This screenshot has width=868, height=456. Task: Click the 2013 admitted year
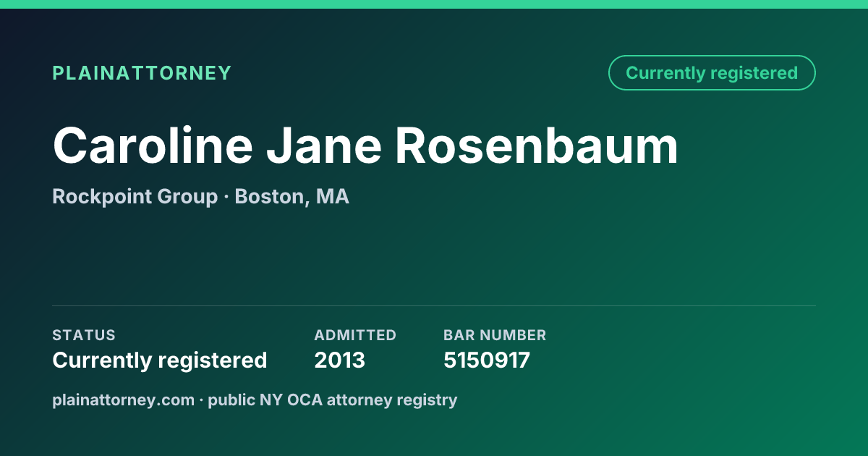tap(339, 360)
